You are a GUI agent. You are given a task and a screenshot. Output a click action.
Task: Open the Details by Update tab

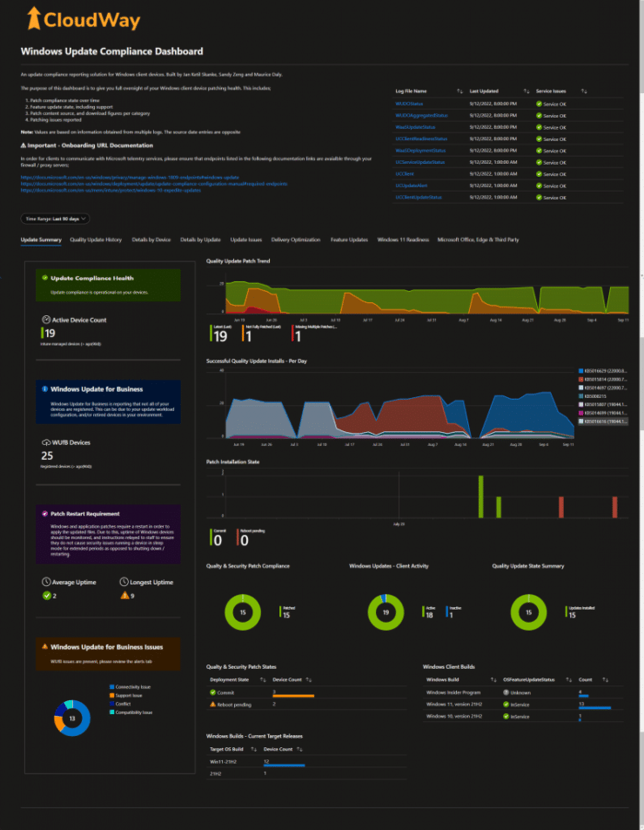pos(200,240)
